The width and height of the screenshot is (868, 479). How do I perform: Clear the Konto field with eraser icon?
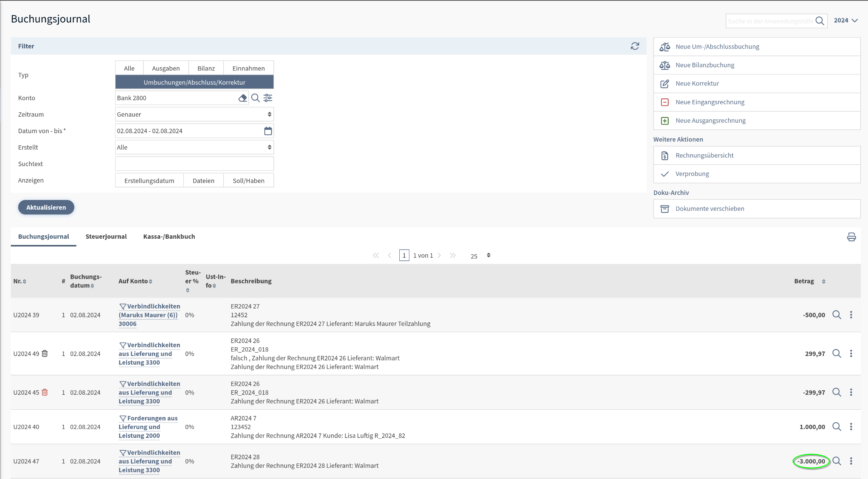point(242,98)
